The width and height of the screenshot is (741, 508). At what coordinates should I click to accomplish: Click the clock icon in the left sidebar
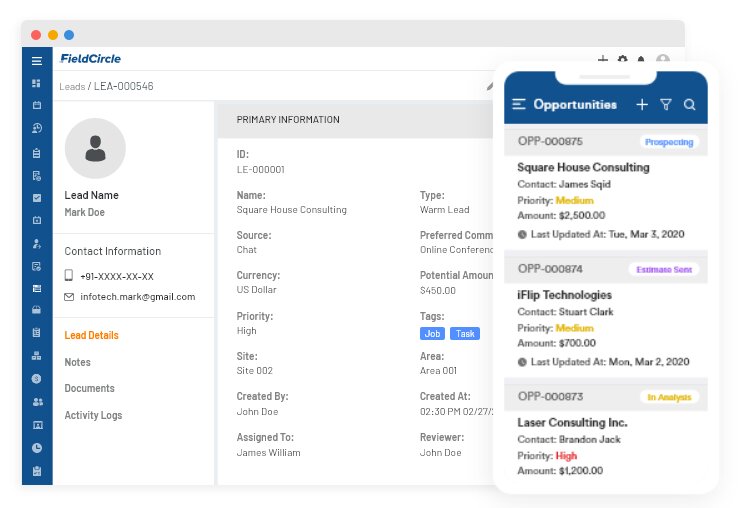(x=37, y=448)
